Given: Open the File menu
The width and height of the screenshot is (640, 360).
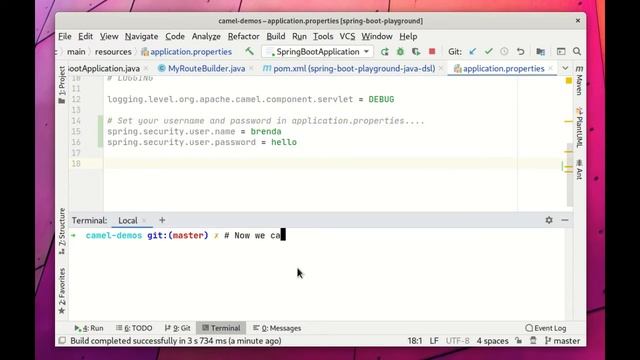Looking at the screenshot, I should [64, 36].
